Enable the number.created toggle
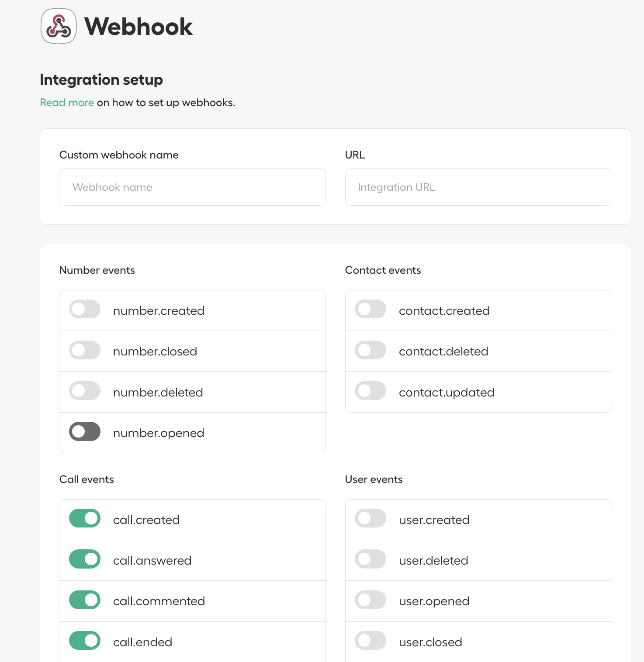The image size is (644, 662). pos(85,309)
